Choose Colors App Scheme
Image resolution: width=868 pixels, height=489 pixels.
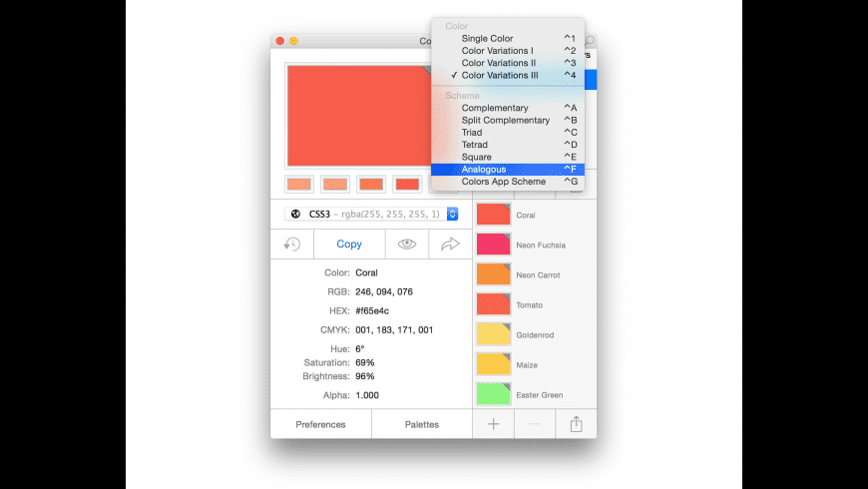508,181
